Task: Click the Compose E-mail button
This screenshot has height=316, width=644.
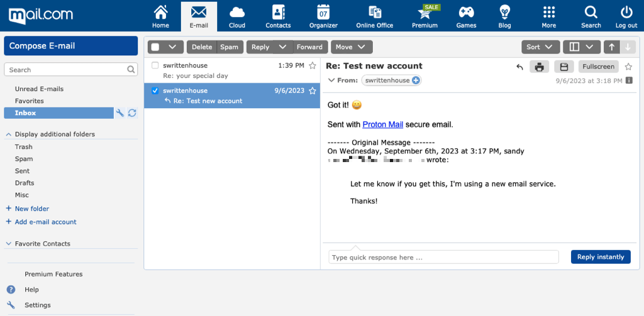Action: (x=70, y=46)
